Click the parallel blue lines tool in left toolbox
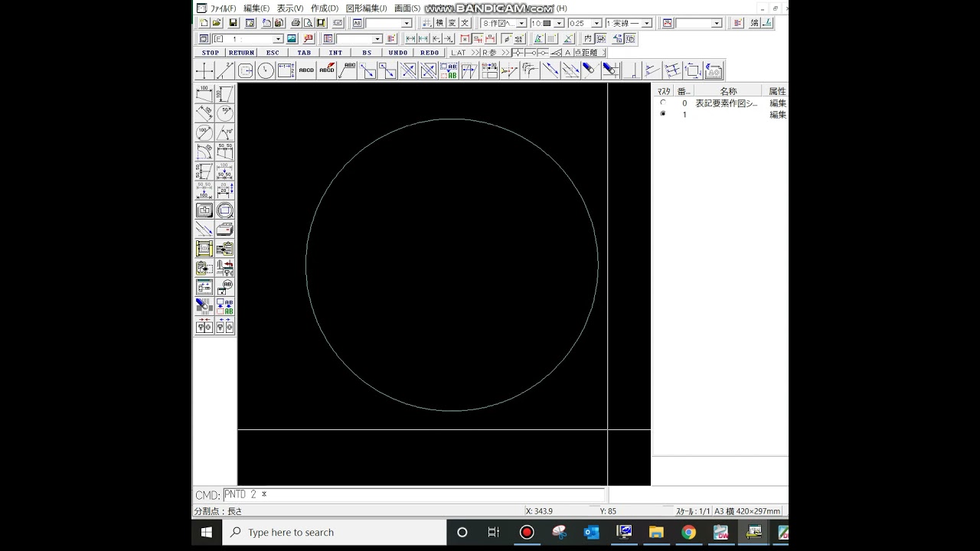The height and width of the screenshot is (551, 980). [x=204, y=229]
